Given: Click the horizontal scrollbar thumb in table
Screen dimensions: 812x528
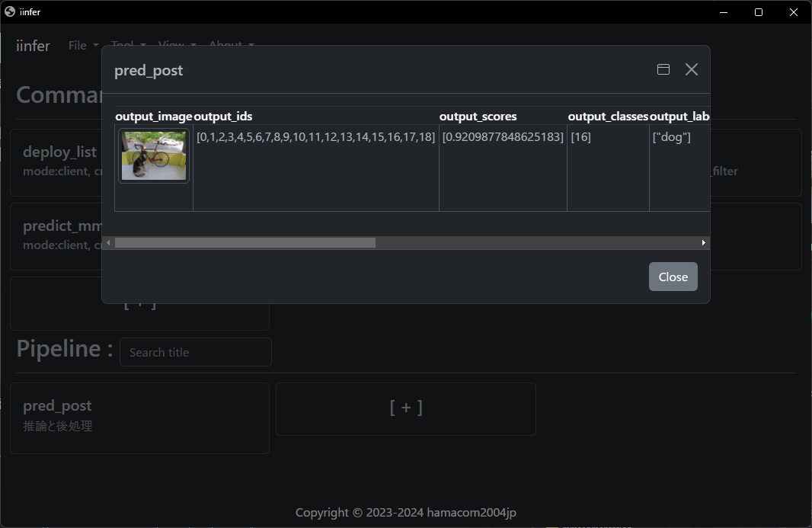Looking at the screenshot, I should pyautogui.click(x=245, y=243).
